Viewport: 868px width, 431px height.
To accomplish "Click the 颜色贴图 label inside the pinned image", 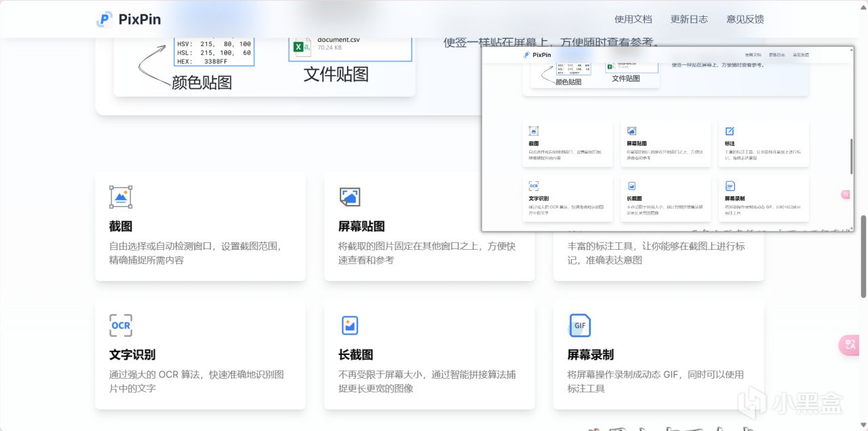I will coord(568,82).
